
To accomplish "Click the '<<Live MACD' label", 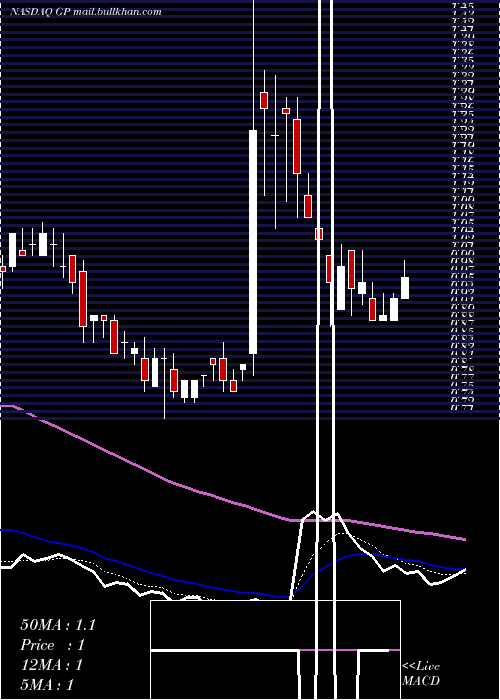I will [x=421, y=673].
